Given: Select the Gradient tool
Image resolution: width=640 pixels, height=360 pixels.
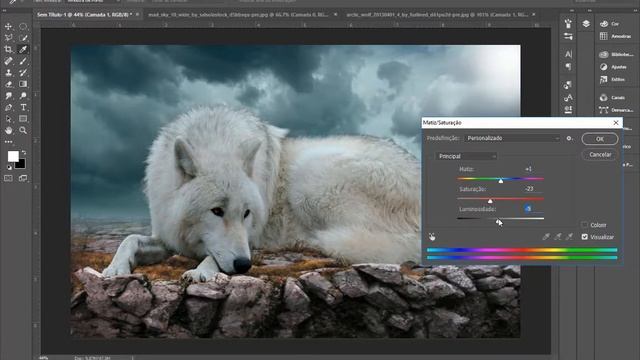Looking at the screenshot, I should tap(23, 84).
